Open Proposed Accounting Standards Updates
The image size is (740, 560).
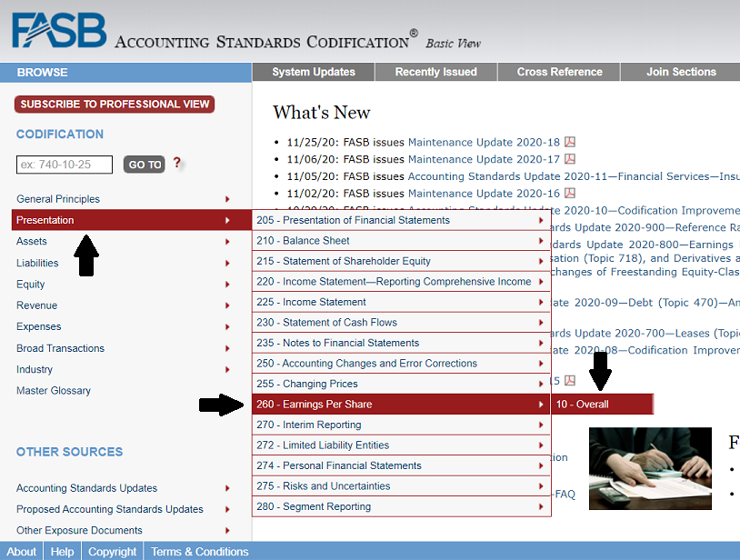click(110, 509)
